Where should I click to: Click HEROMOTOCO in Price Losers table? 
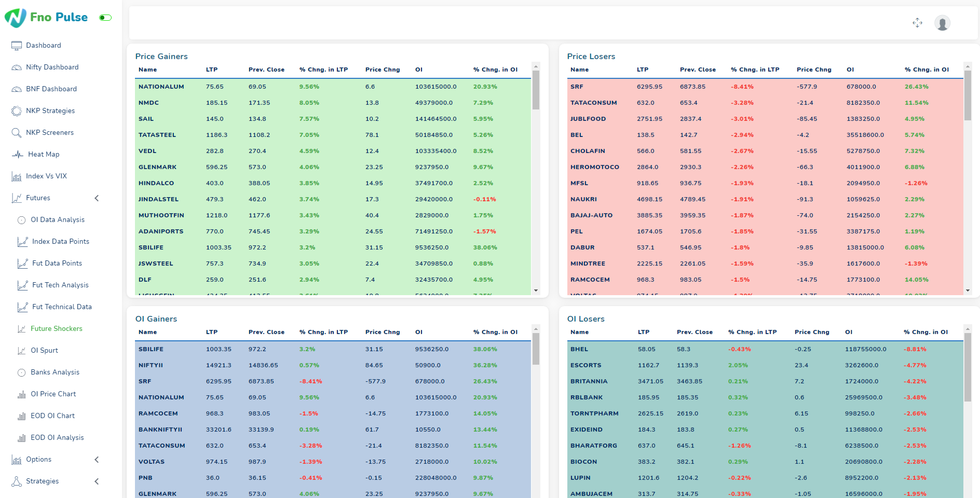[595, 167]
